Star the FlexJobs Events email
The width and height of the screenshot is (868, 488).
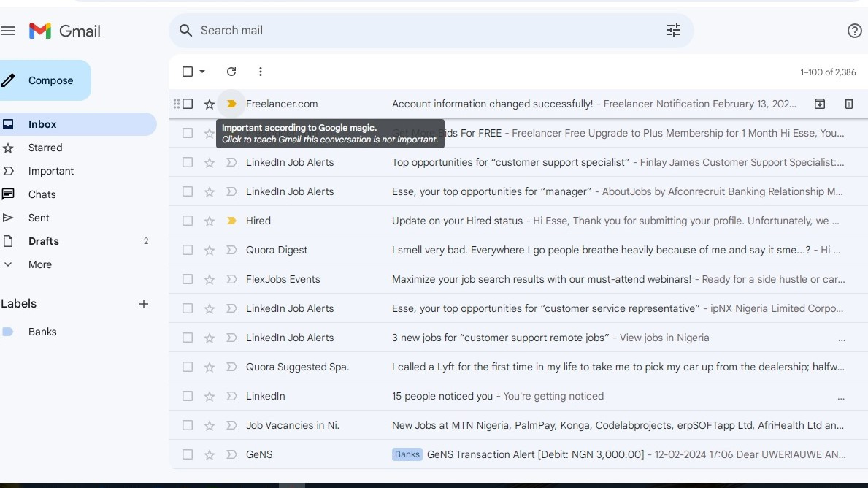point(210,280)
